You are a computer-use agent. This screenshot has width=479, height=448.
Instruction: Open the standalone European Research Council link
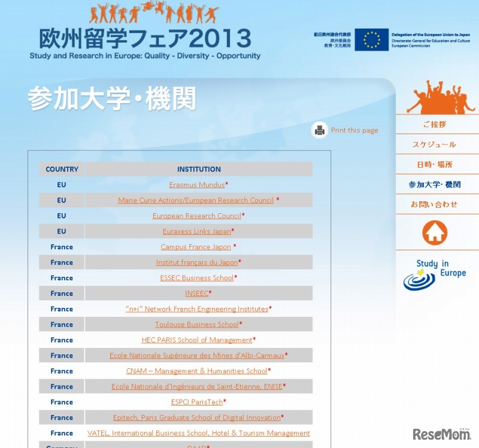[197, 216]
